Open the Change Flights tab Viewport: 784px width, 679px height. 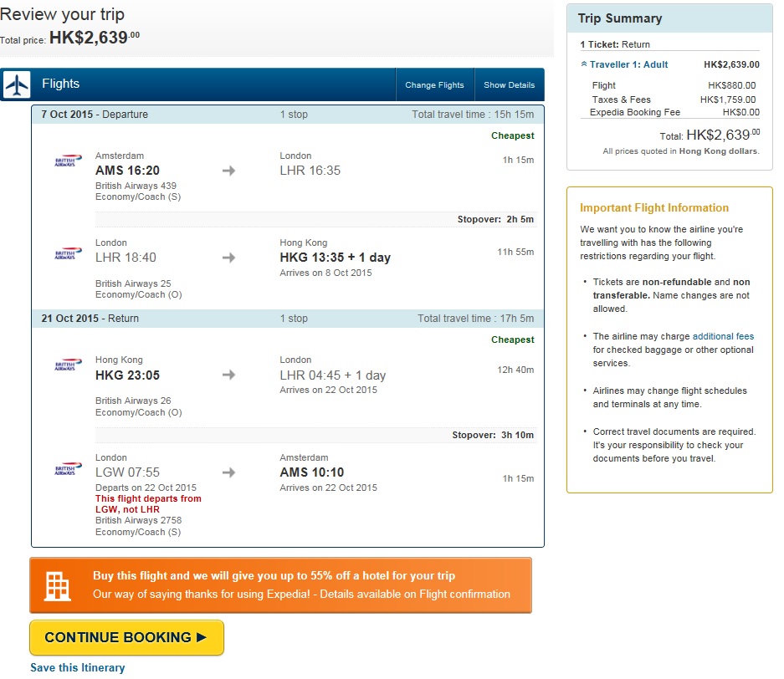pyautogui.click(x=434, y=85)
